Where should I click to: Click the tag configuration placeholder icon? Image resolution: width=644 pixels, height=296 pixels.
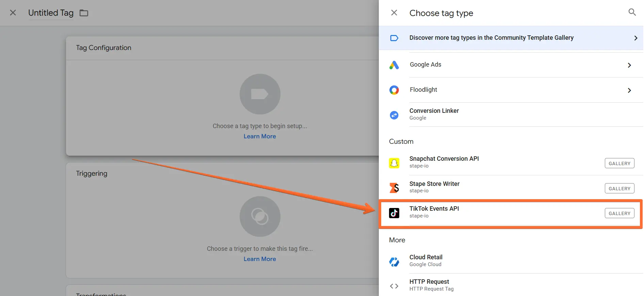[x=260, y=94]
